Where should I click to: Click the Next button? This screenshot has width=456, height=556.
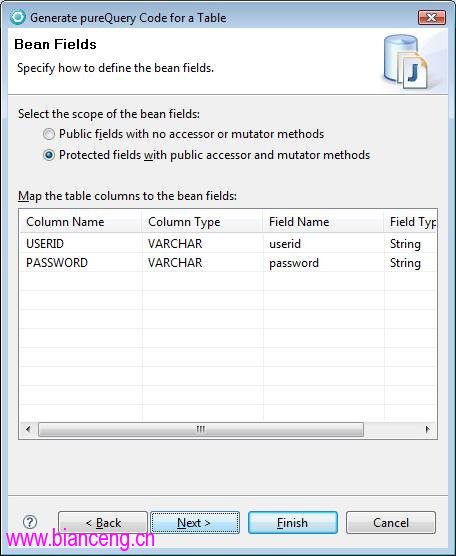tap(195, 522)
